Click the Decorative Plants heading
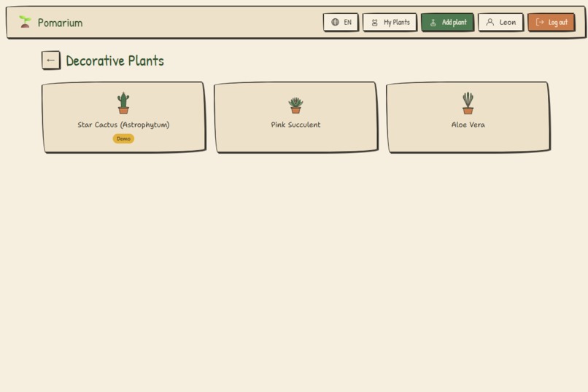 (115, 60)
